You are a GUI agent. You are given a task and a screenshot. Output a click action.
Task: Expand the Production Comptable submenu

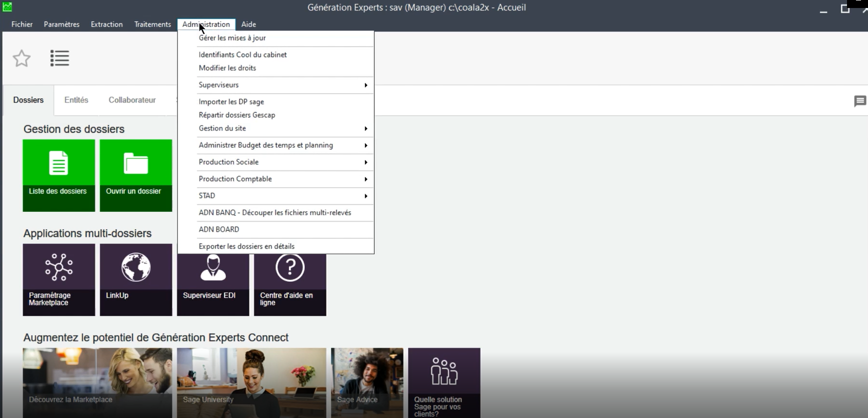(276, 179)
